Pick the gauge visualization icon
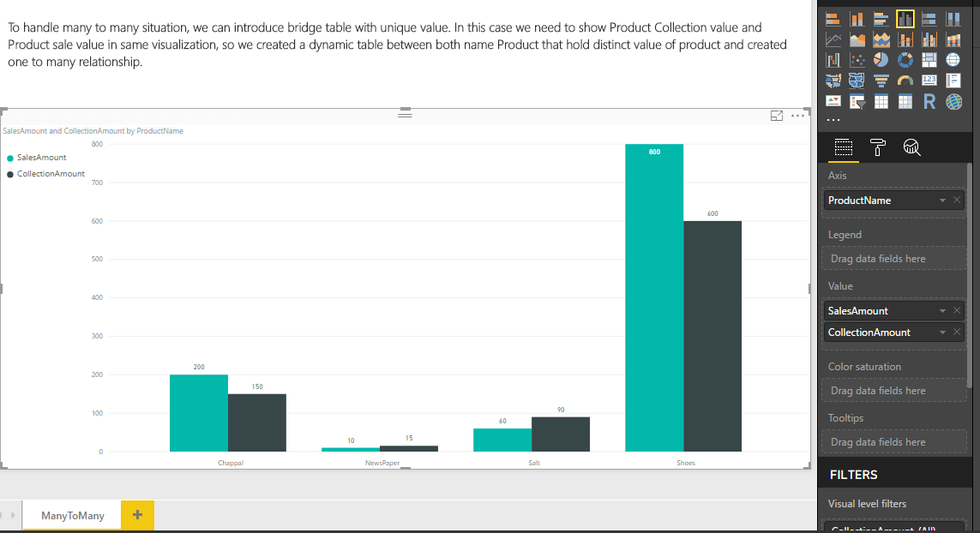The image size is (980, 533). click(905, 81)
